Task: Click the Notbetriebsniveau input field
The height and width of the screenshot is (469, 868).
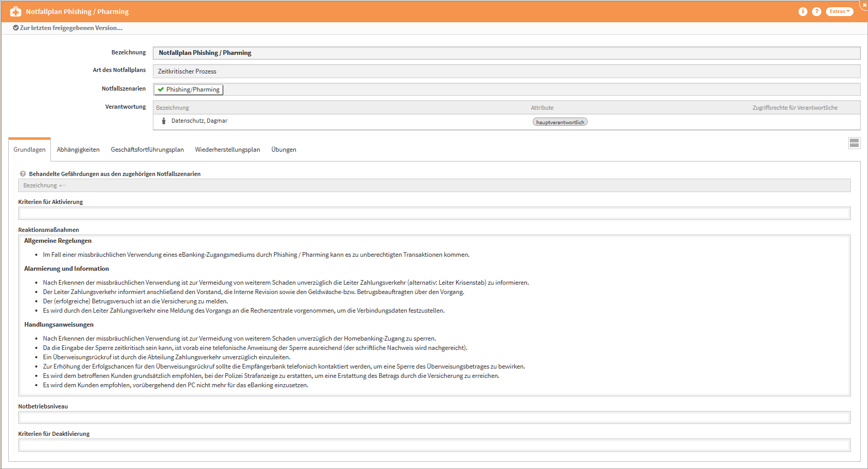Action: pyautogui.click(x=434, y=417)
